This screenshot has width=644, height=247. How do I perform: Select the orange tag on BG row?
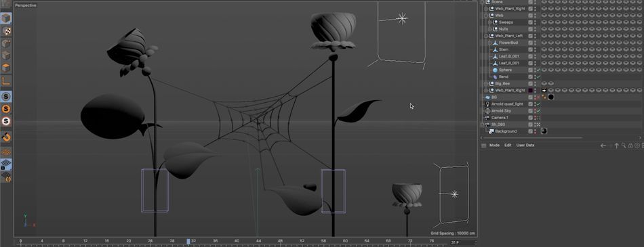click(x=544, y=97)
